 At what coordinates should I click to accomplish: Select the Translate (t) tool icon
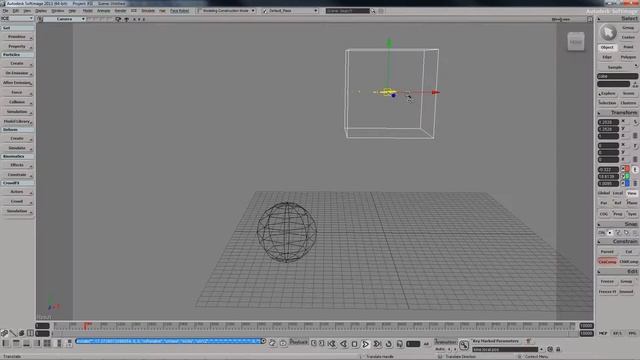(635, 169)
